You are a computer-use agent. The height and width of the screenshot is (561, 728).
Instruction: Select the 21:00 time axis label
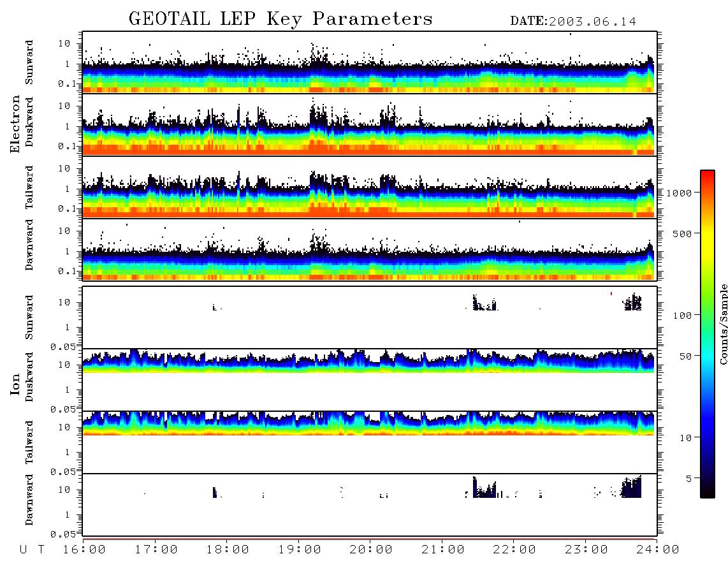coord(444,550)
